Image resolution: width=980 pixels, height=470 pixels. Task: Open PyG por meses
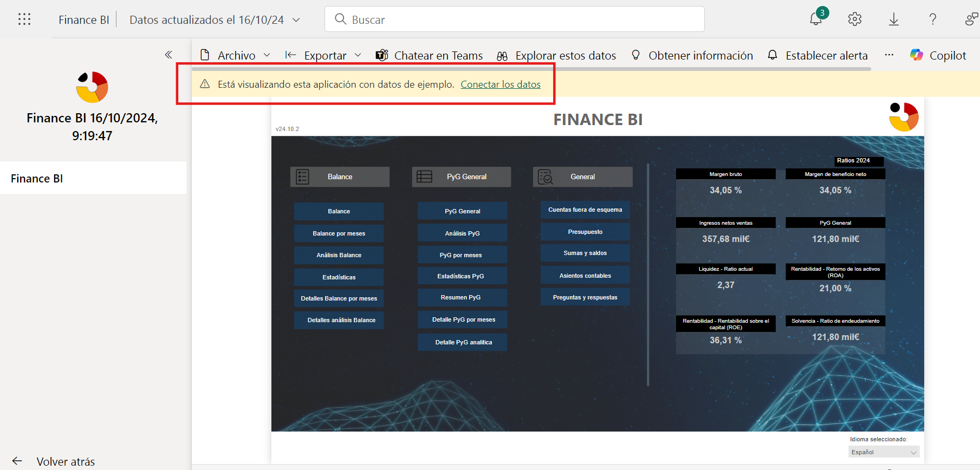[463, 255]
